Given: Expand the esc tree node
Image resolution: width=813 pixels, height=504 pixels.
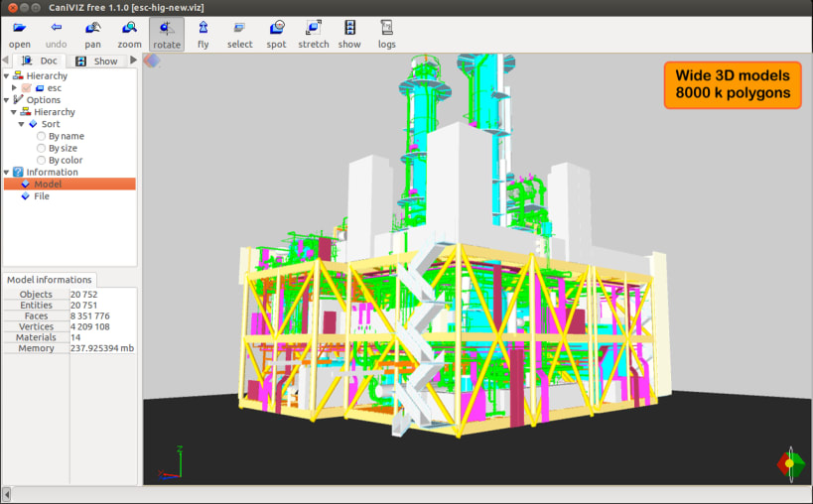Looking at the screenshot, I should tap(14, 88).
